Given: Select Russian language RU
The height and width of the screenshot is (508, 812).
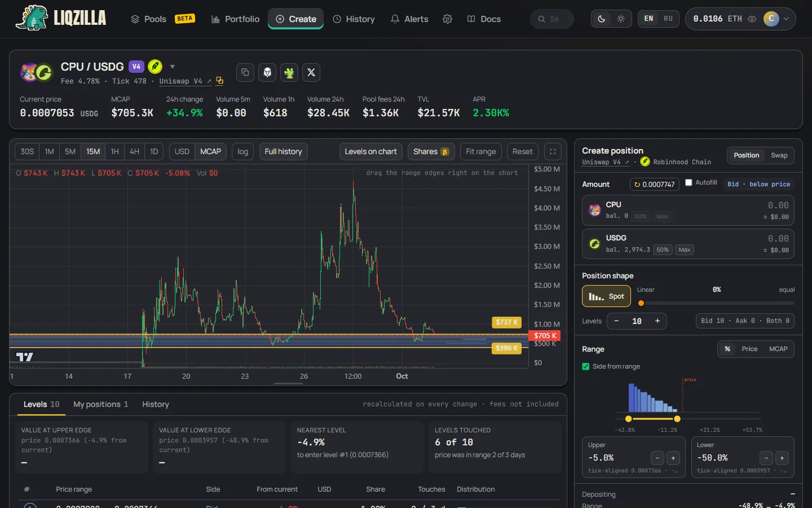Looking at the screenshot, I should 668,19.
